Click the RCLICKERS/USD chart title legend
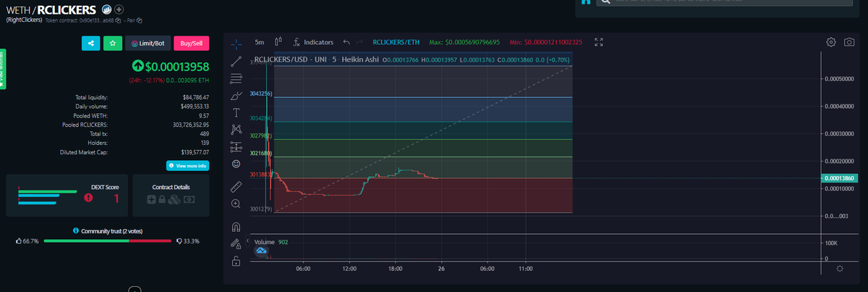 point(317,59)
